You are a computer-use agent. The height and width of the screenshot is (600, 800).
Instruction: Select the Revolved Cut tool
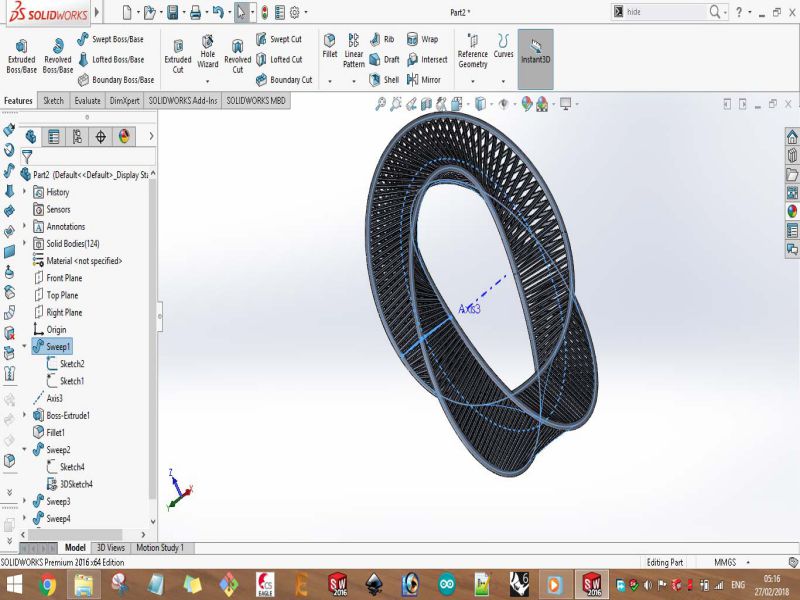pos(238,57)
